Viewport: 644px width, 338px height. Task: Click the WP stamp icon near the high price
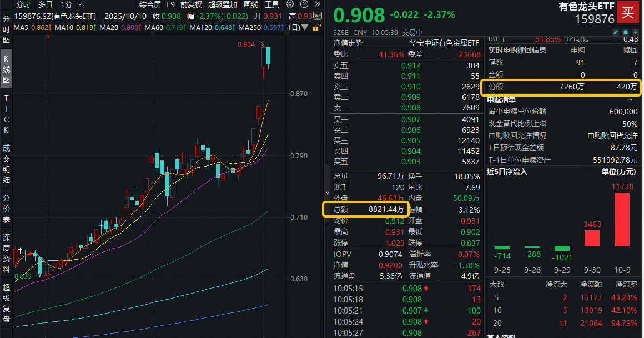tap(318, 16)
